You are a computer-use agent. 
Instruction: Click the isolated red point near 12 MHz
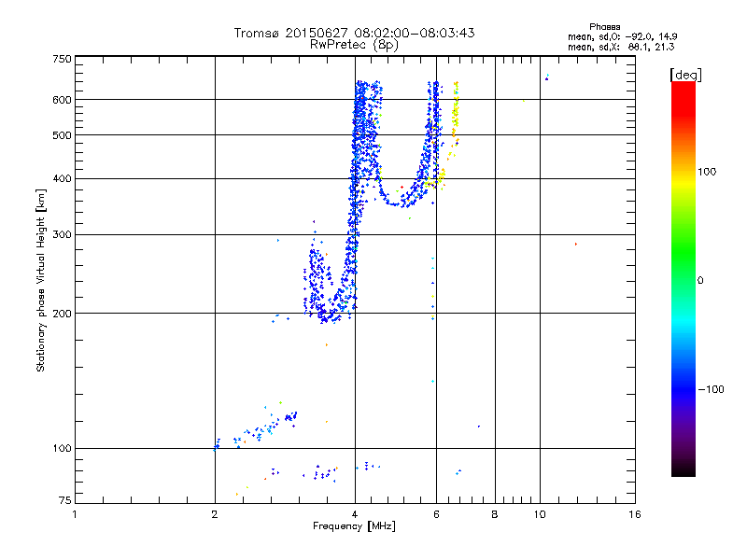[576, 244]
